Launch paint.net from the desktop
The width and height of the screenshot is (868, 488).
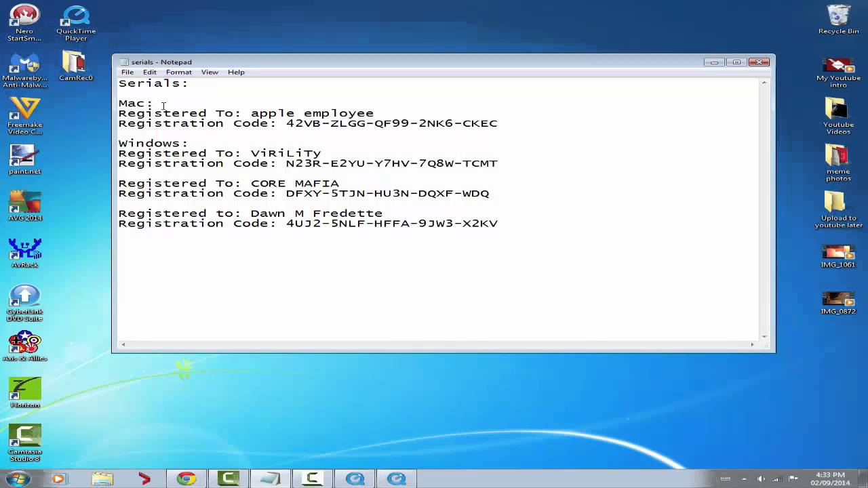[x=24, y=160]
